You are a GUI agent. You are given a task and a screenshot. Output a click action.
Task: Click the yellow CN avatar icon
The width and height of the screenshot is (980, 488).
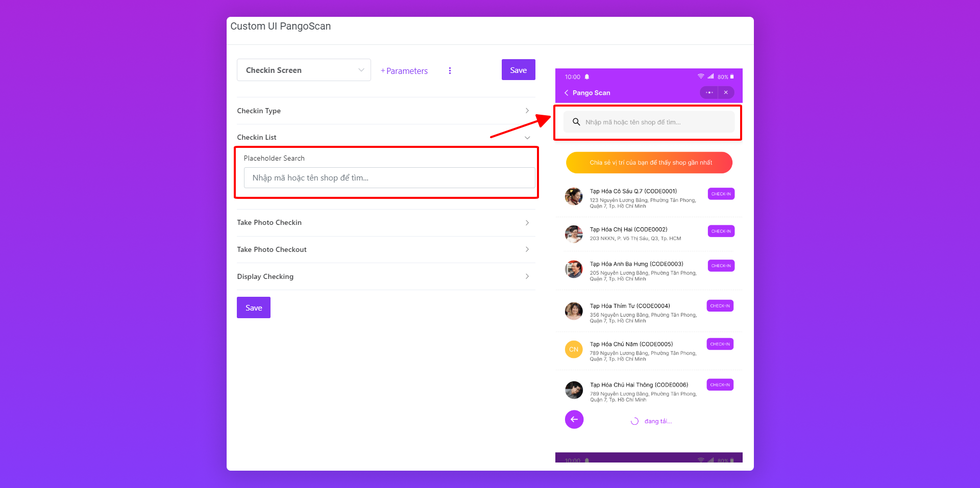(574, 349)
